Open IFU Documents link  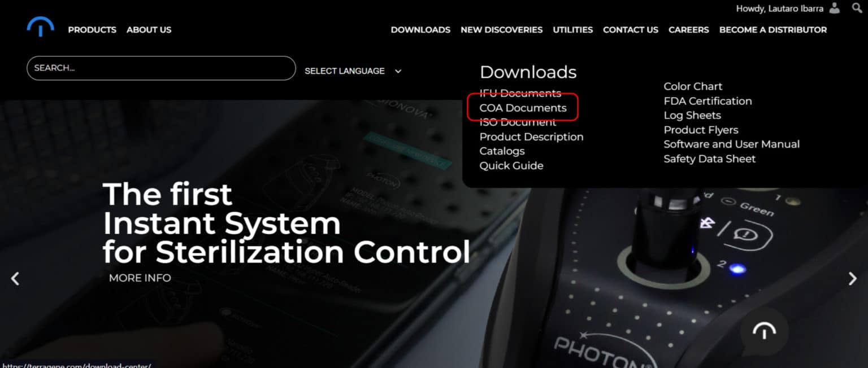point(520,93)
